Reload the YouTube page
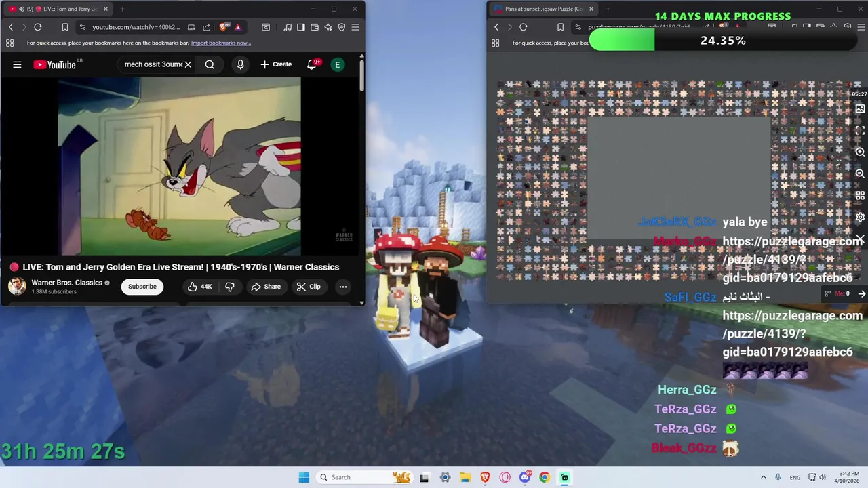Image resolution: width=868 pixels, height=488 pixels. tap(38, 27)
